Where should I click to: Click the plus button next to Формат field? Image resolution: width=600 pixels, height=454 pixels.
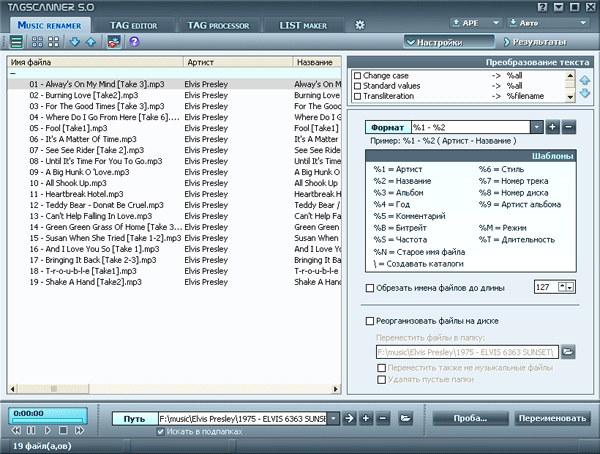(553, 127)
